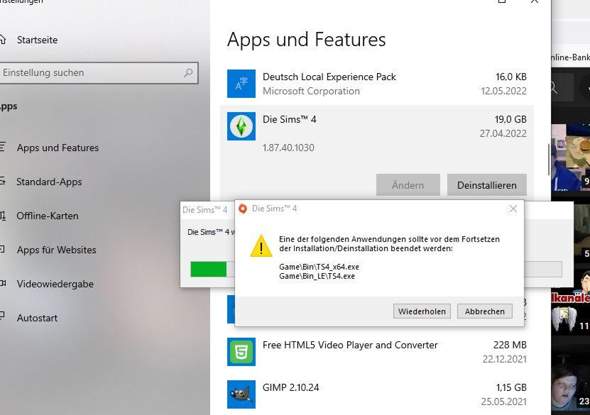Click the Die Sims 4 list entry name
590x415 pixels.
[289, 120]
